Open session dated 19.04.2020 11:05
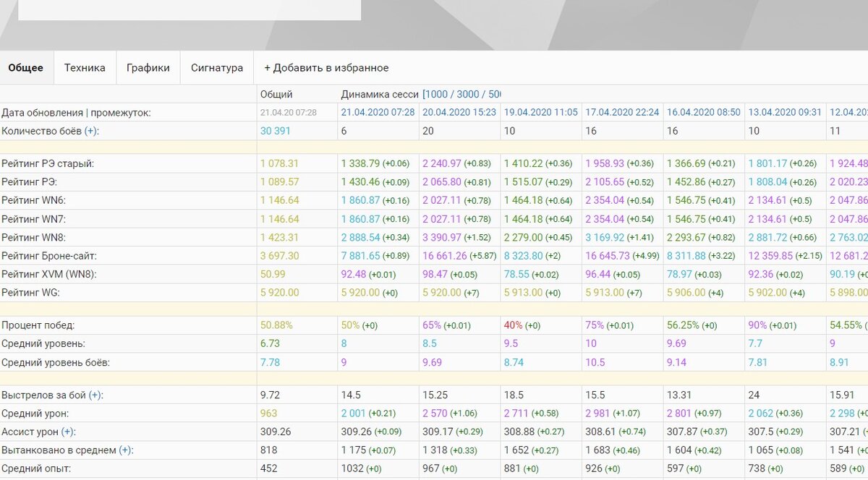The height and width of the screenshot is (480, 868). tap(541, 112)
